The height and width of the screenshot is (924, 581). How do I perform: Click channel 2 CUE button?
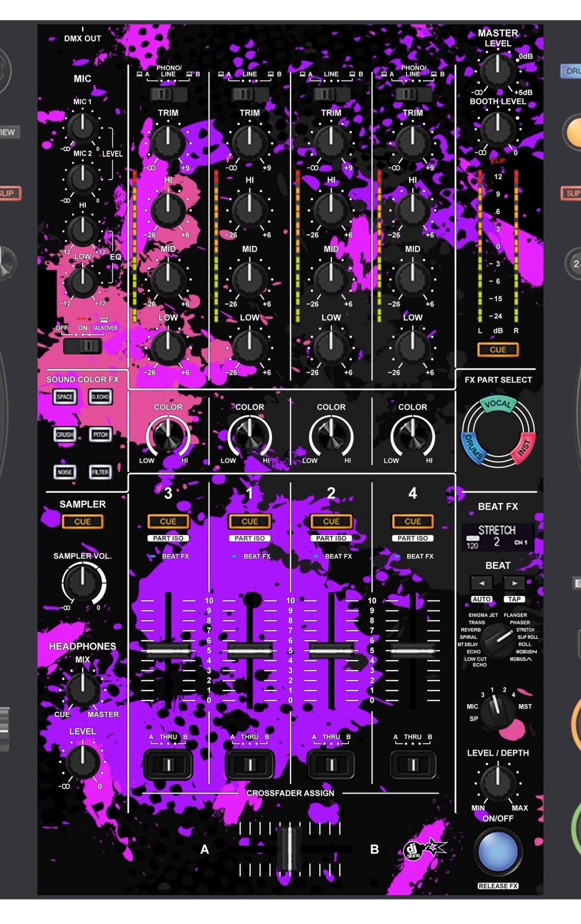[x=331, y=522]
